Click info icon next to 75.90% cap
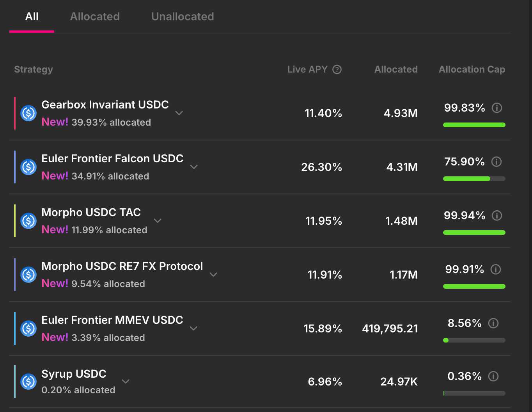The height and width of the screenshot is (412, 532). coord(497,162)
